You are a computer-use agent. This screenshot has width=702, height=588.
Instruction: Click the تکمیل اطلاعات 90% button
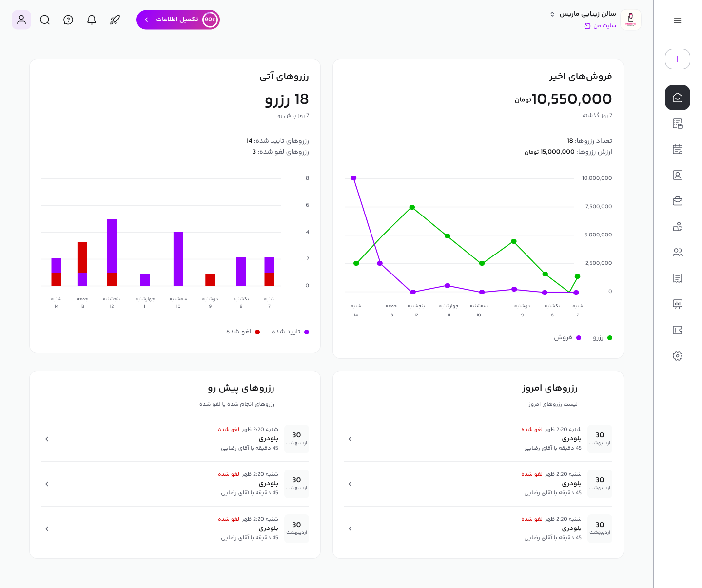178,20
